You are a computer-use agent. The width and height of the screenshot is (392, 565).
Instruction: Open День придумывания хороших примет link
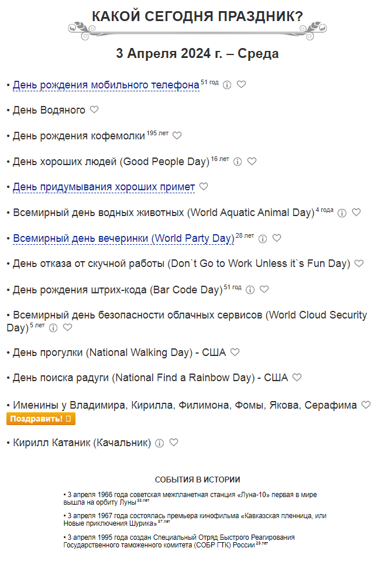(104, 187)
